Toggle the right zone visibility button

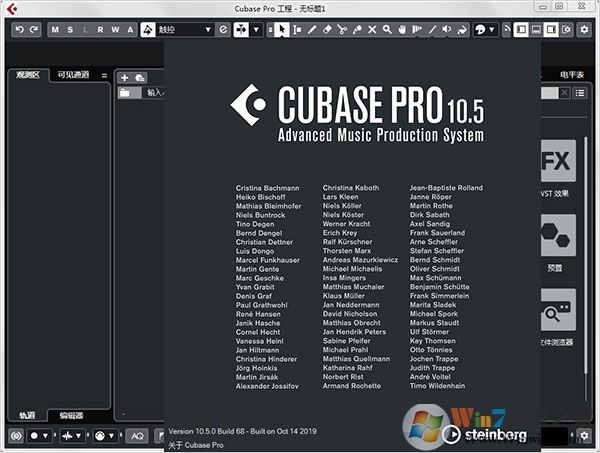pyautogui.click(x=551, y=29)
